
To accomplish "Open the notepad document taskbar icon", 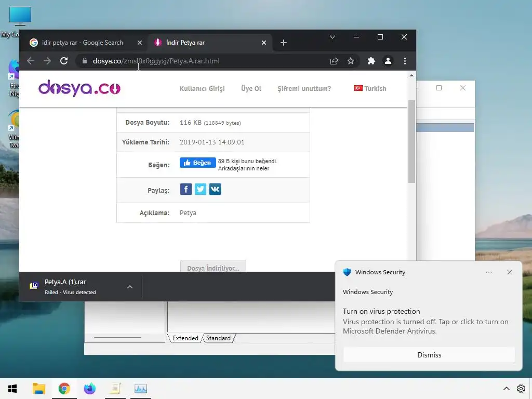I will (115, 389).
